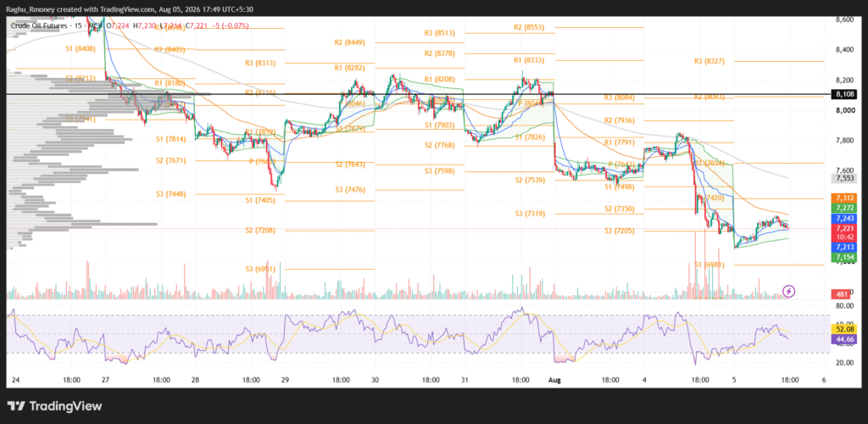Click the 8,200 price scale value
The image size is (868, 424).
[x=845, y=81]
